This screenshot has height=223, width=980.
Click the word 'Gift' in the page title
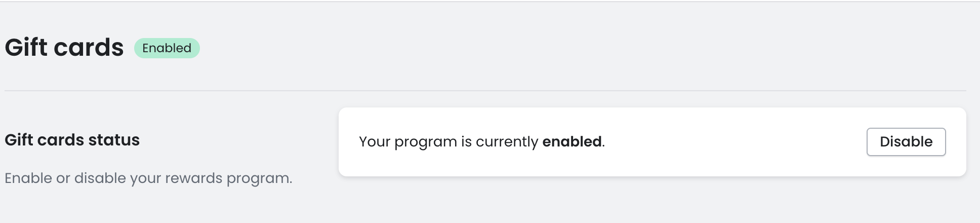(x=26, y=48)
